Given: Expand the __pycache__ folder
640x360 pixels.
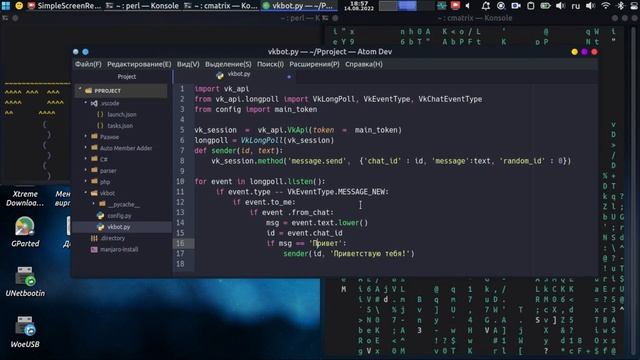Looking at the screenshot, I should pos(93,204).
